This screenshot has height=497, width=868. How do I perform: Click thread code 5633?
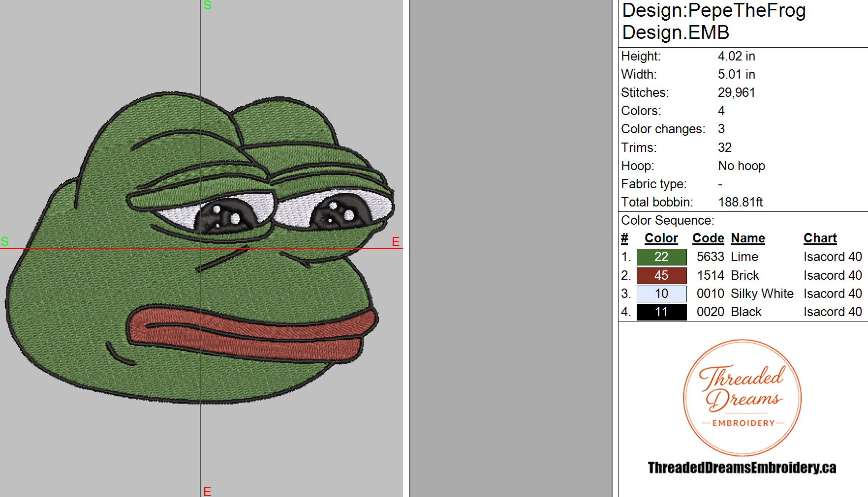pyautogui.click(x=711, y=257)
